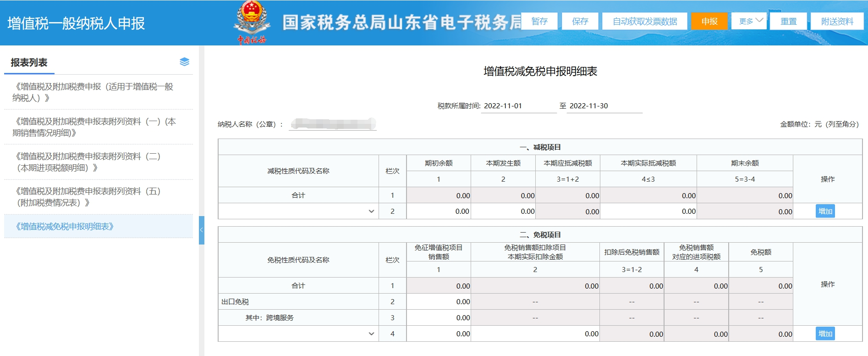Screen dimensions: 868x356
Task: Open the 更多 dropdown menu
Action: pyautogui.click(x=749, y=21)
